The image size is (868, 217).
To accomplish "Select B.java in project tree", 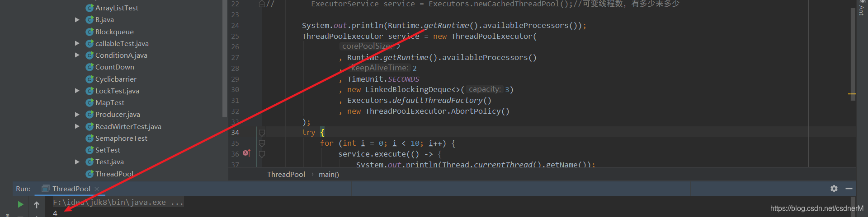I will point(104,20).
